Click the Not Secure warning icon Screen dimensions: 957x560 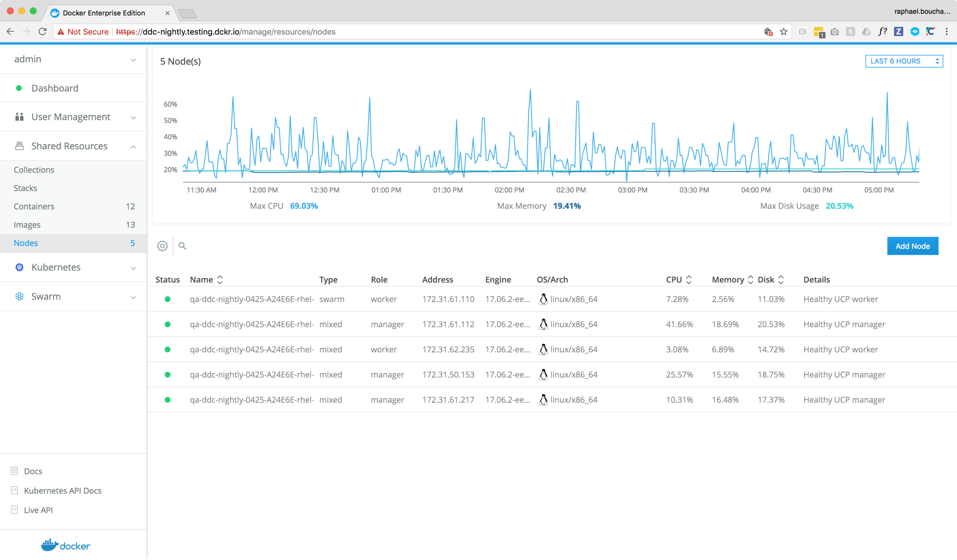click(60, 32)
